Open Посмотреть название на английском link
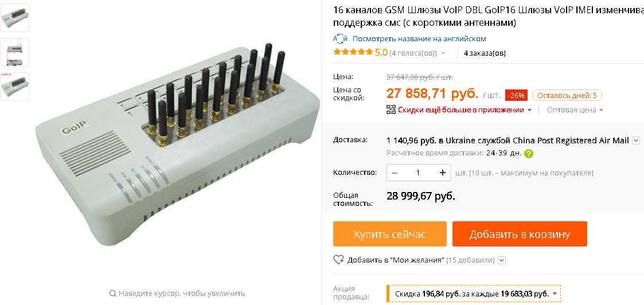 419,39
